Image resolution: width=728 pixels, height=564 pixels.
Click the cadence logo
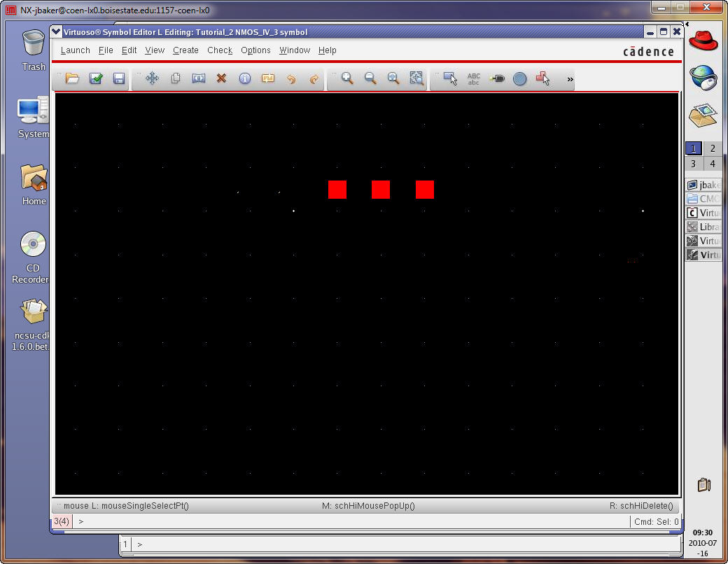tap(648, 52)
